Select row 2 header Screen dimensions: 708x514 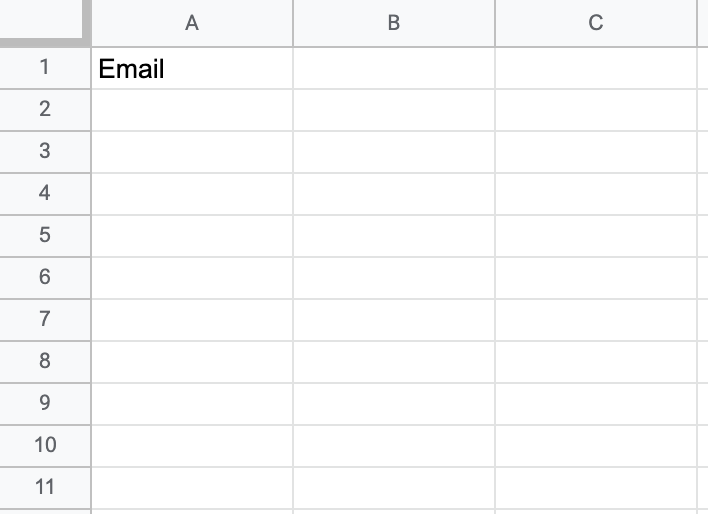click(45, 110)
